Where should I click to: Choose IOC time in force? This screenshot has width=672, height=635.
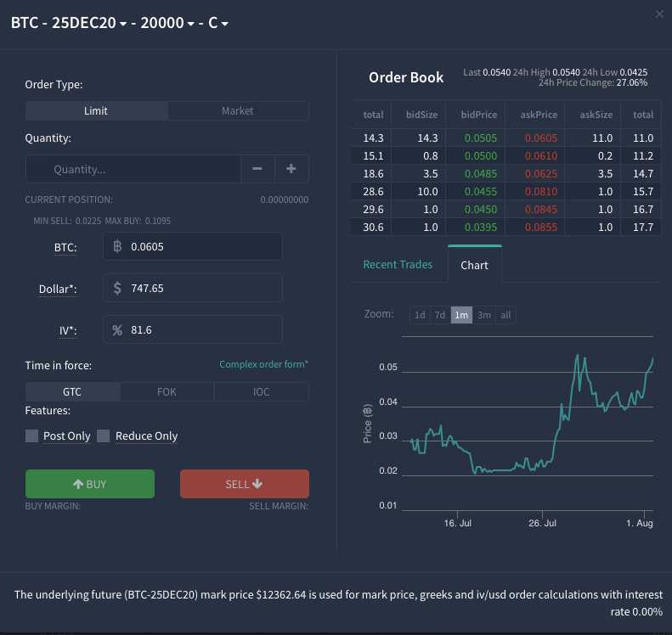pos(261,392)
